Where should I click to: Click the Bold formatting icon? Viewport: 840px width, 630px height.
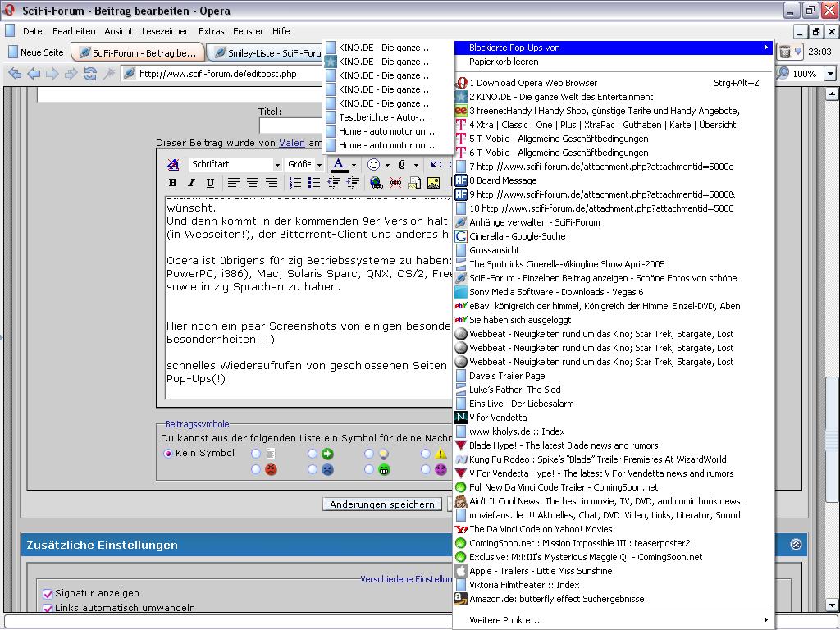172,183
